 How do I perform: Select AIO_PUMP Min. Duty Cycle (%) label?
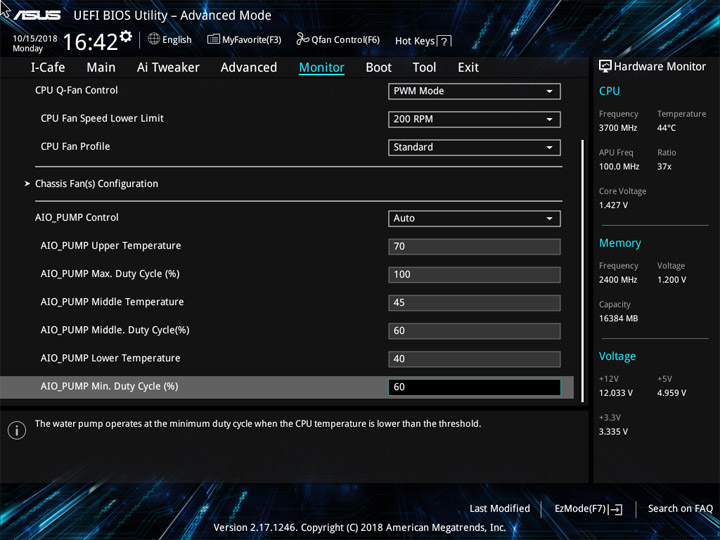(x=109, y=386)
